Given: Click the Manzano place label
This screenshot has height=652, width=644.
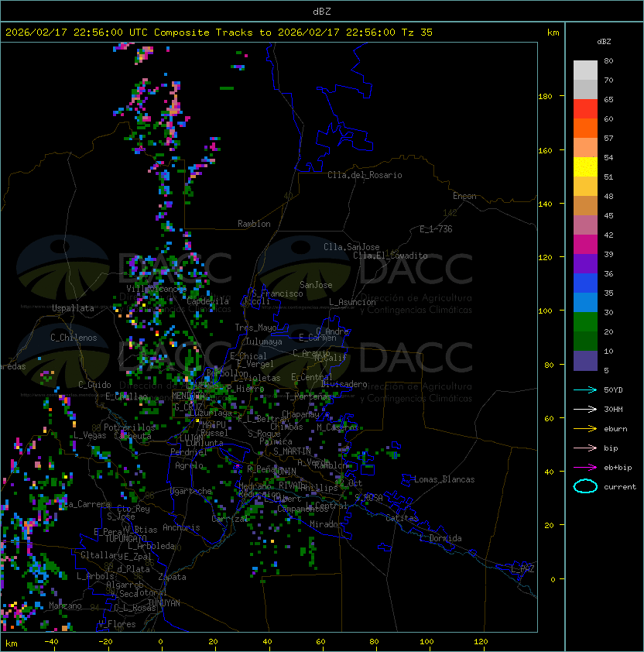Looking at the screenshot, I should coord(65,606).
